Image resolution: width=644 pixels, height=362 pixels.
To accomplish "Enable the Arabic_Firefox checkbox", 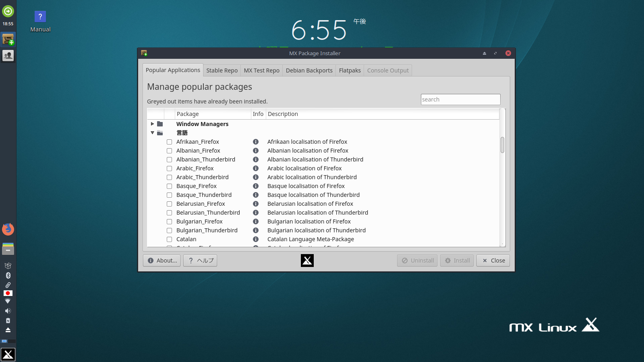I will click(x=170, y=168).
